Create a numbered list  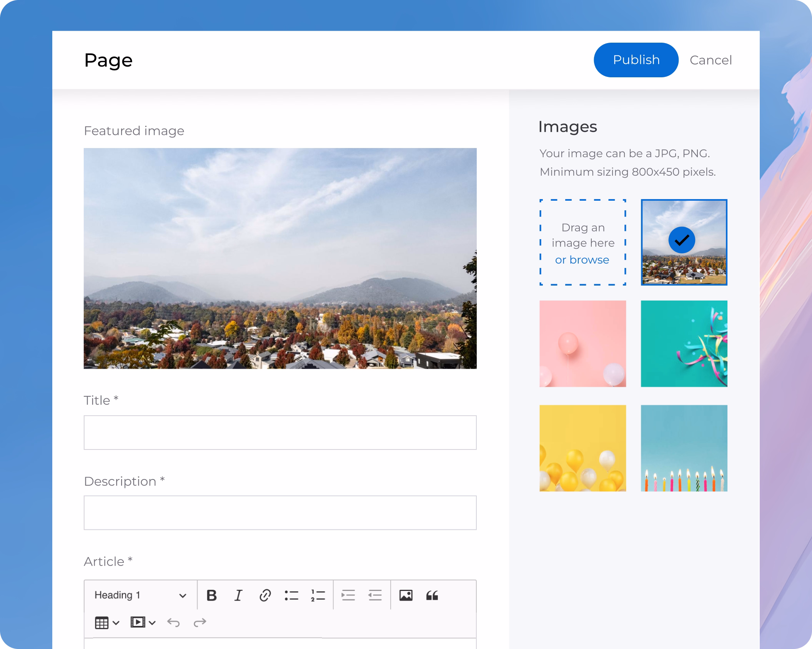tap(318, 595)
